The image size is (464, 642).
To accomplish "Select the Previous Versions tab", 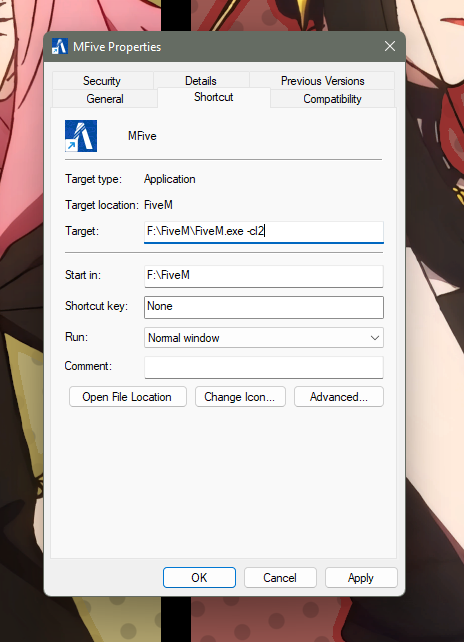I will [322, 81].
